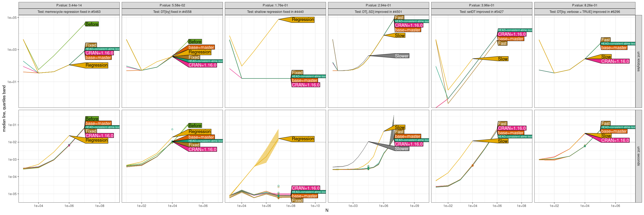Click the 'unit: seconds' row strip
Image resolution: width=644 pixels, height=215 pixels.
(x=638, y=156)
